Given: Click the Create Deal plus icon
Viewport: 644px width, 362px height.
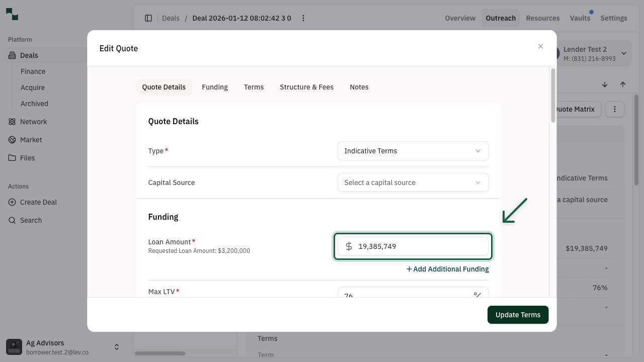Looking at the screenshot, I should pyautogui.click(x=12, y=202).
